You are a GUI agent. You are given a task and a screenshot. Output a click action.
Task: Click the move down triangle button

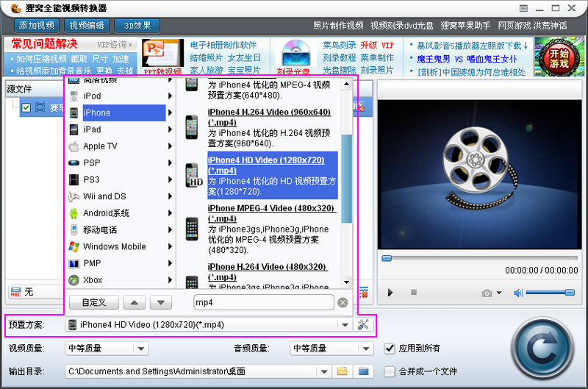[x=161, y=302]
